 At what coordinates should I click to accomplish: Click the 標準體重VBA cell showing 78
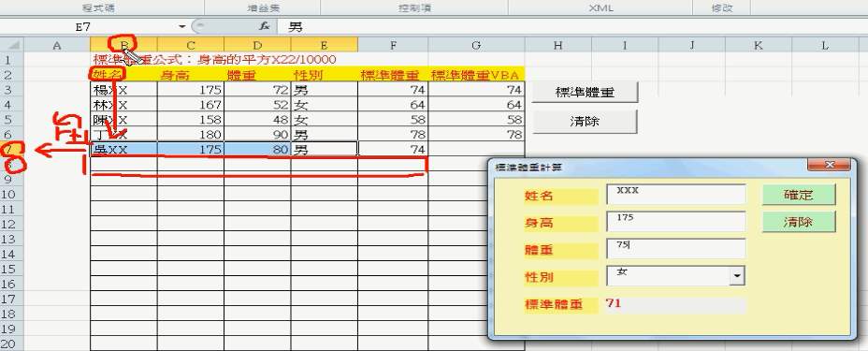[477, 134]
